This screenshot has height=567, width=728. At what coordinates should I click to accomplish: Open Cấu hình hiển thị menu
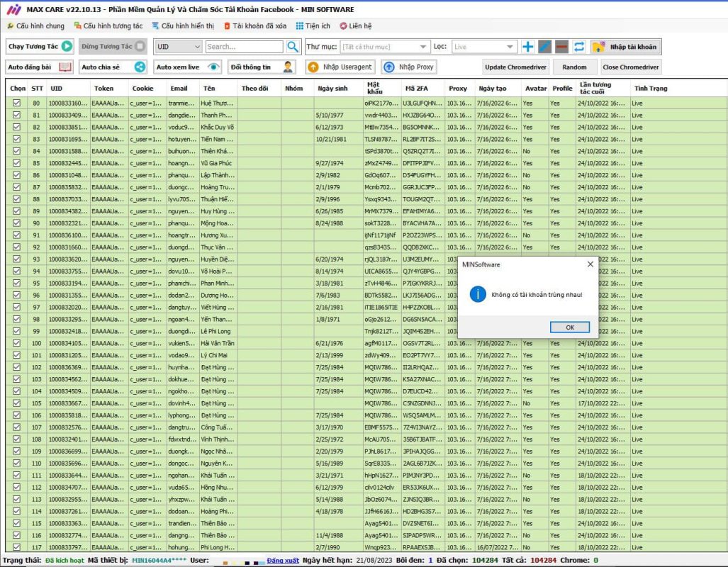183,26
